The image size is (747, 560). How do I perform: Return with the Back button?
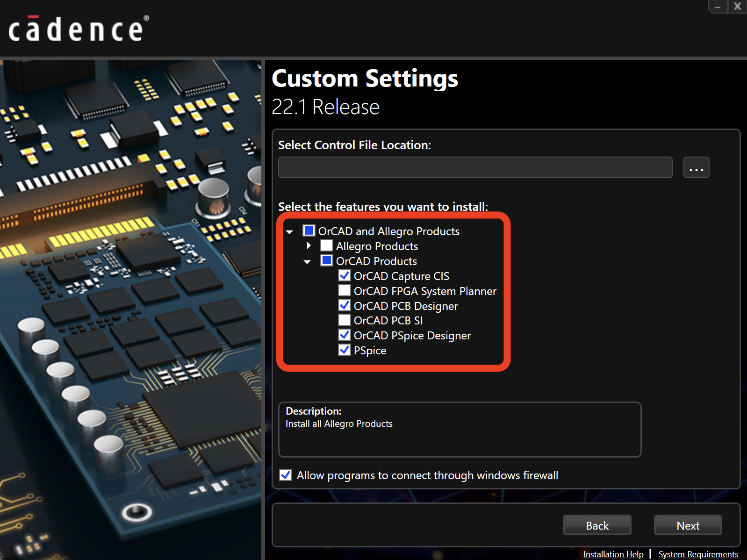pos(597,525)
